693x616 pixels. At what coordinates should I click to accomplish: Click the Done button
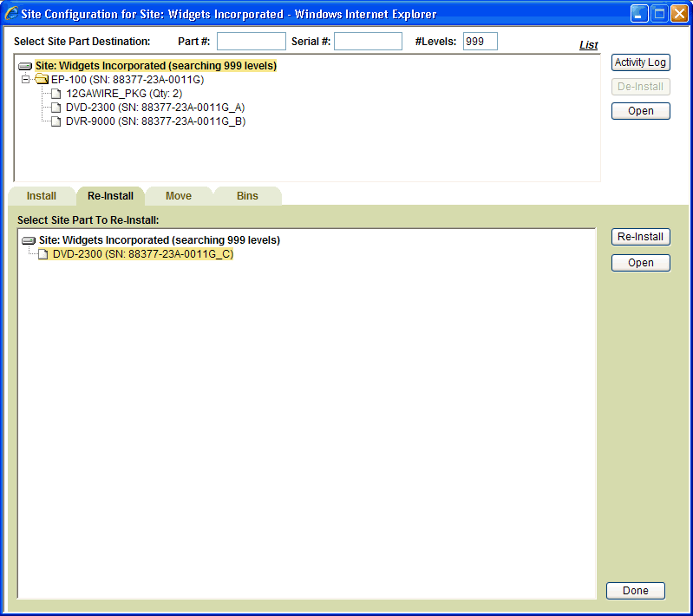click(x=635, y=591)
